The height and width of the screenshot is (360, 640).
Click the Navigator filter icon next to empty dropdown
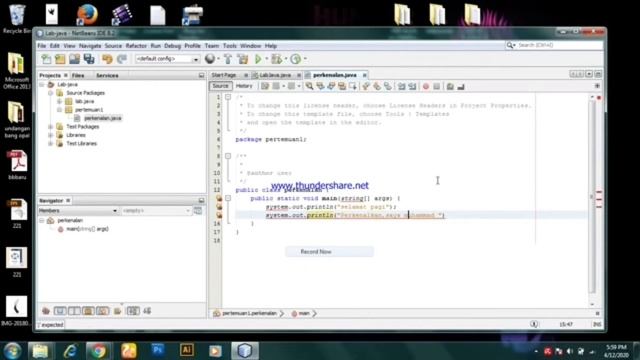(198, 211)
